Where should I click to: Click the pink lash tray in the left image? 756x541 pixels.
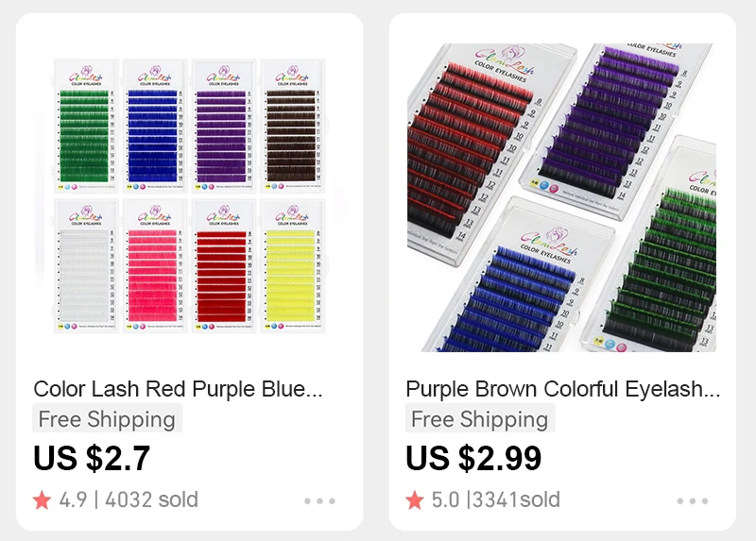point(155,266)
